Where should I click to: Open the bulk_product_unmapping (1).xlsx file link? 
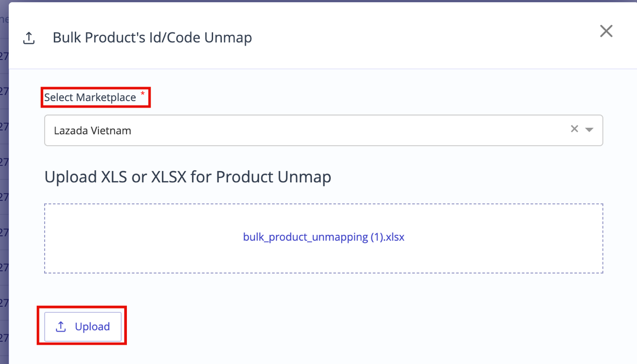pyautogui.click(x=323, y=237)
